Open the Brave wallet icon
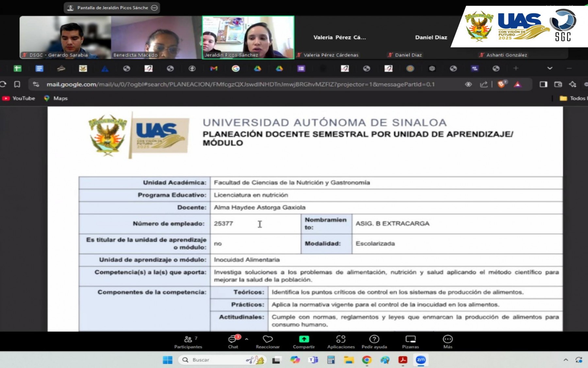This screenshot has height=368, width=588. (x=558, y=84)
